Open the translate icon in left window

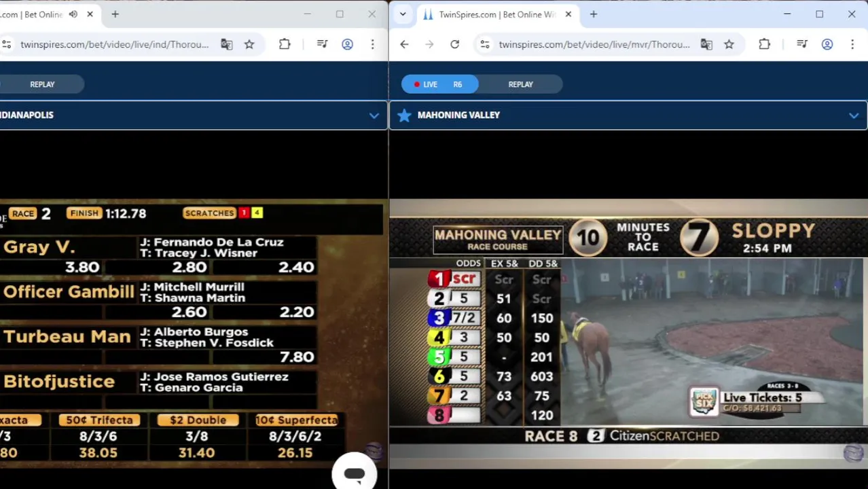point(226,44)
